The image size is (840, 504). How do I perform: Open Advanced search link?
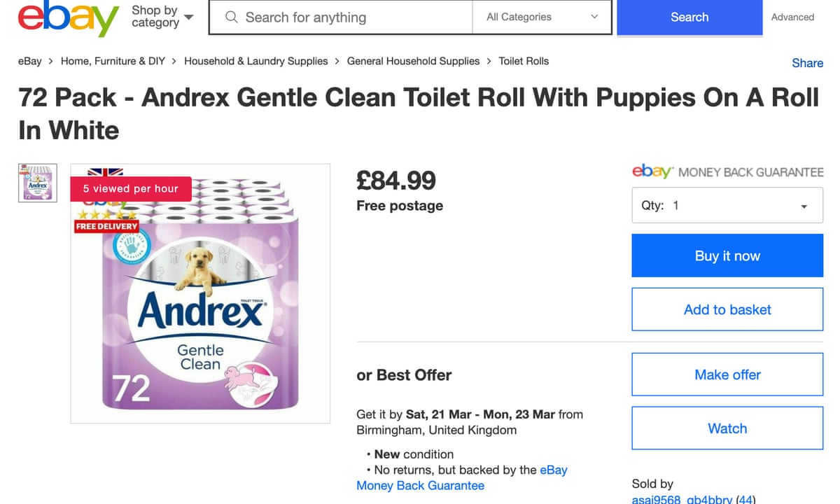coord(792,17)
